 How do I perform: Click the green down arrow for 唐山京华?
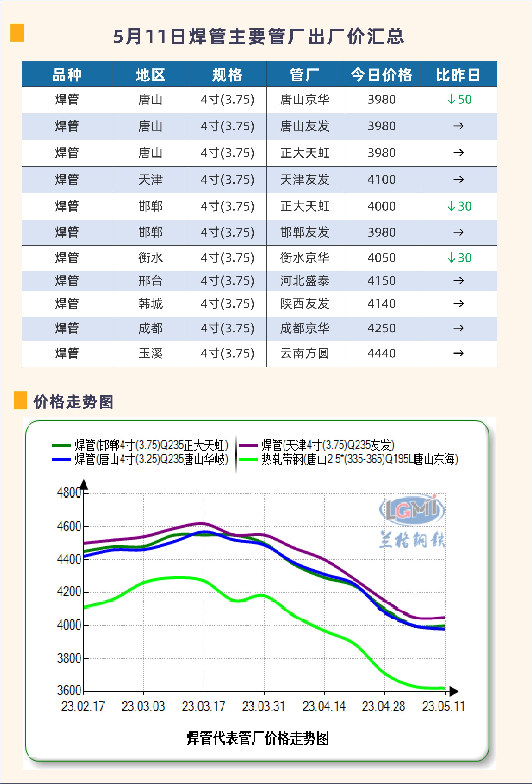tap(451, 100)
